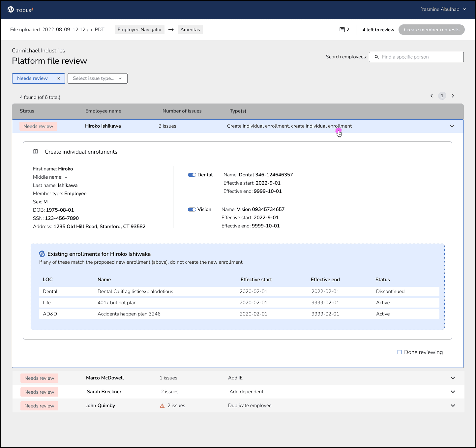Click the warning triangle in John Quimby row
Viewport: 476px width, 448px height.
[x=162, y=406]
